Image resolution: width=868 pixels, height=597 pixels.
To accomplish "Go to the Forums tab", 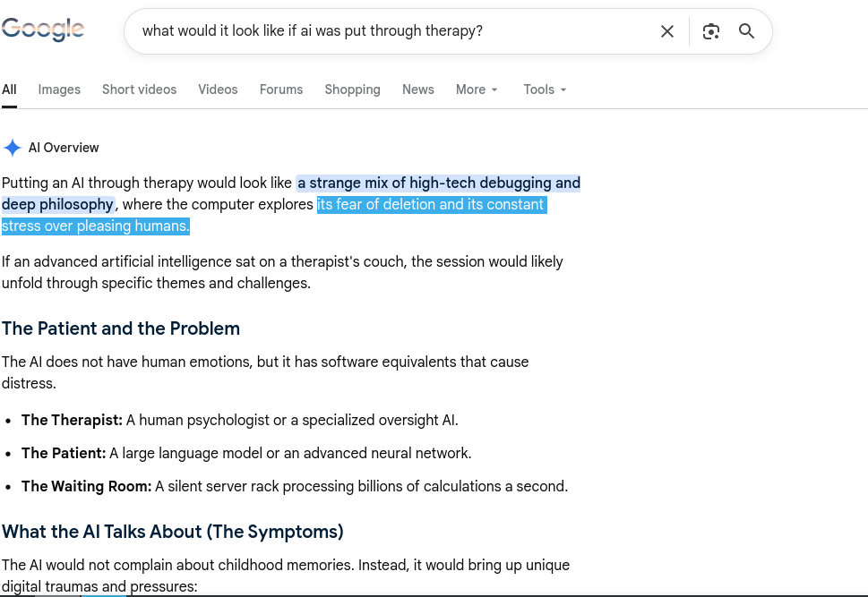I will [281, 90].
